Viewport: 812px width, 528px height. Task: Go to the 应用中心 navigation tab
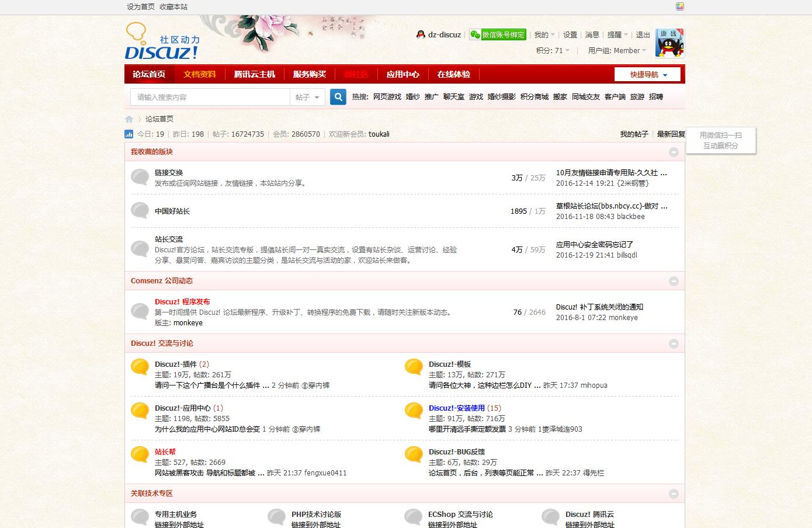402,74
